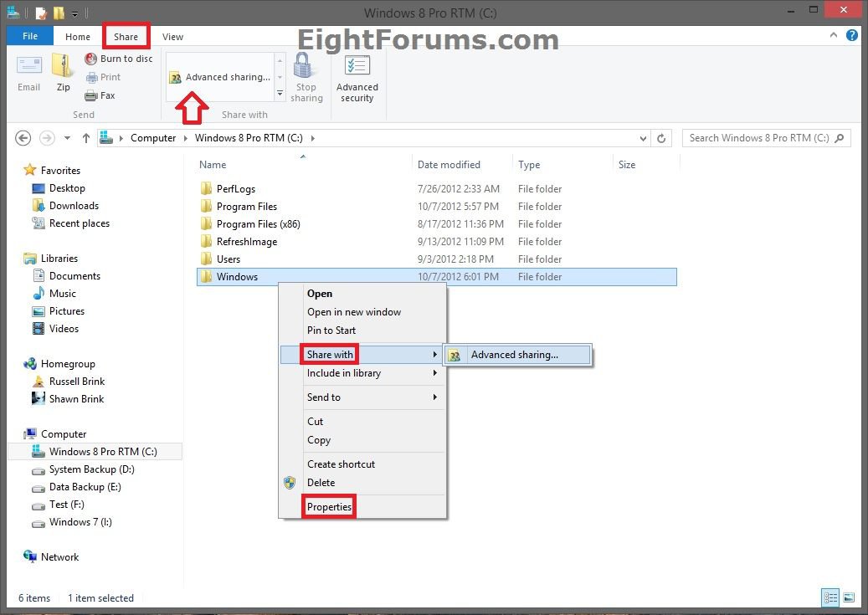Click Advanced sharing... in the ribbon
The height and width of the screenshot is (615, 868).
coord(220,77)
